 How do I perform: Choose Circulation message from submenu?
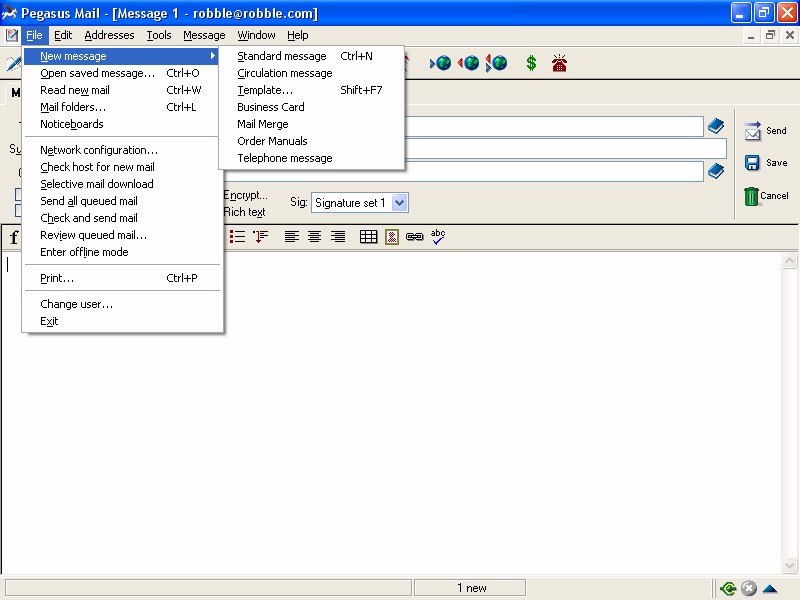(x=311, y=73)
